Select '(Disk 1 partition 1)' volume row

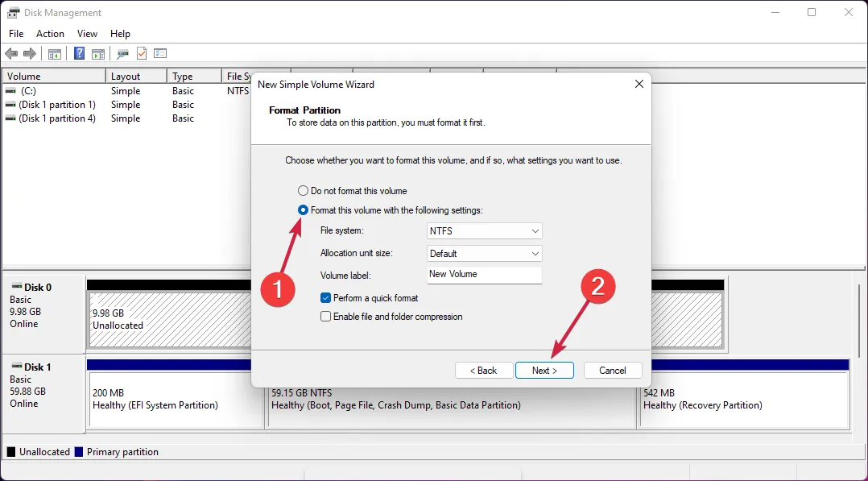[126, 105]
